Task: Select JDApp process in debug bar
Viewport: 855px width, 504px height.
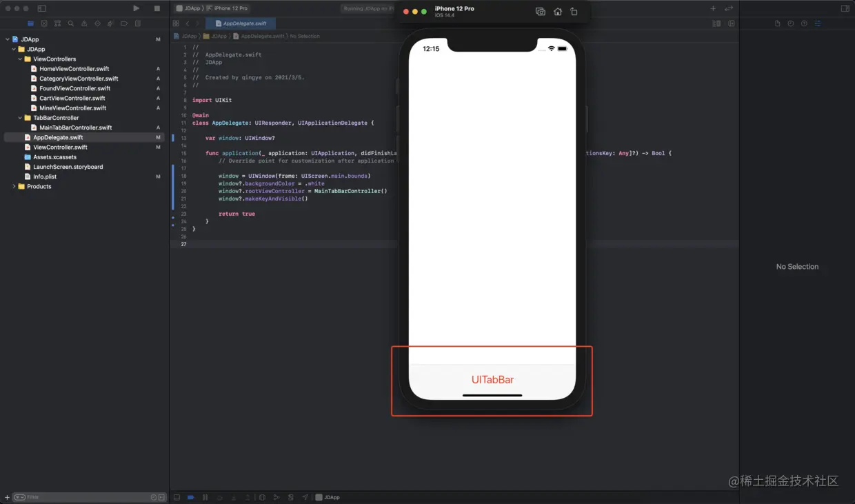Action: tap(328, 497)
